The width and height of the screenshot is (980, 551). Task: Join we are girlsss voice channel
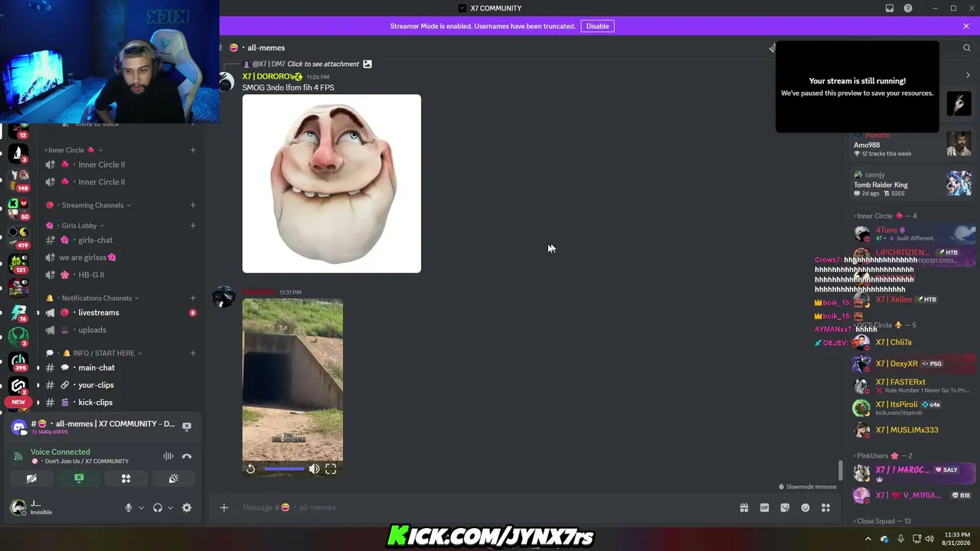coord(120,257)
